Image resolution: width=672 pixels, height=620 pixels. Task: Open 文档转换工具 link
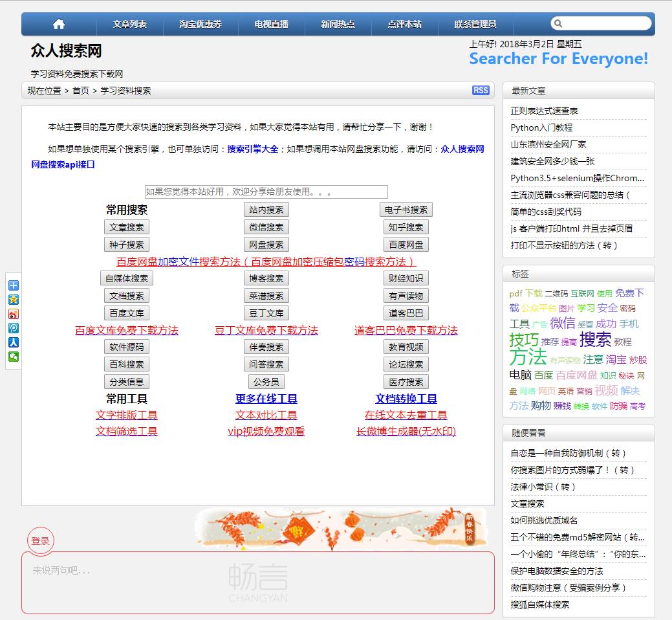[406, 399]
